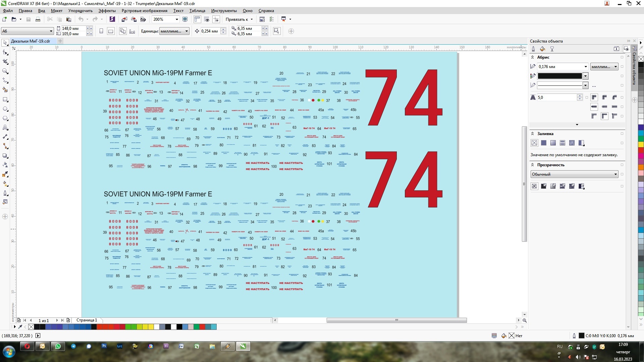The width and height of the screenshot is (644, 362).
Task: Pick the yellow swatch in right palette
Action: [x=641, y=144]
